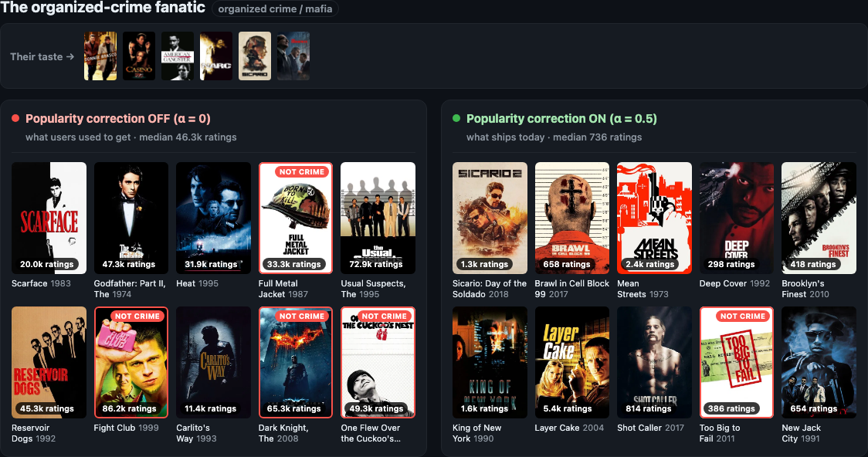Screen dimensions: 868x457
Task: Open the beige Sicario taste poster
Action: 255,56
